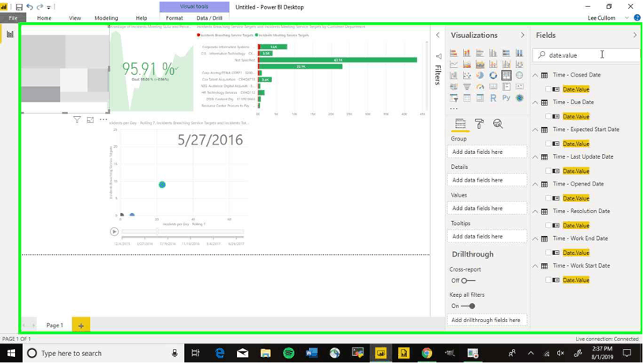This screenshot has height=364, width=644.
Task: Click Add data fields here under Values
Action: tap(487, 208)
